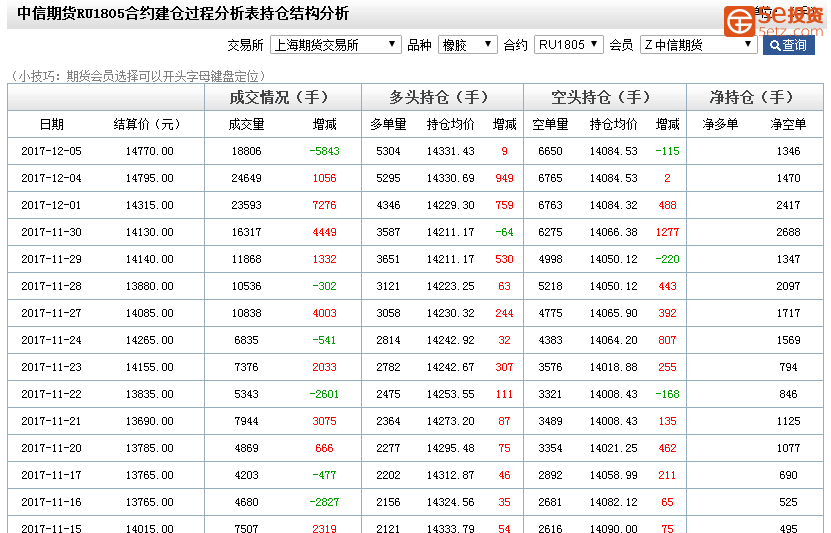Open the 会员 Z中信期货 member dropdown

pos(699,45)
